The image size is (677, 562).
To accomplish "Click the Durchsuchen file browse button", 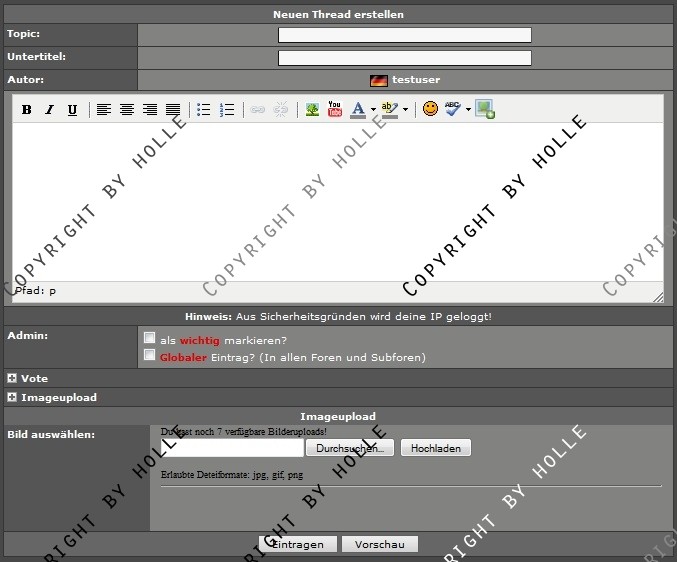I will point(350,448).
